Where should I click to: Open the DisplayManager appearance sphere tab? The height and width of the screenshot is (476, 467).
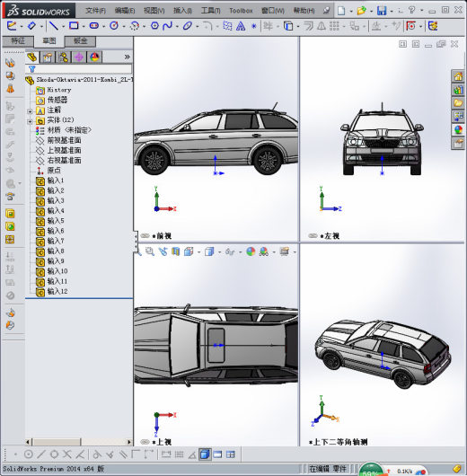pos(94,57)
